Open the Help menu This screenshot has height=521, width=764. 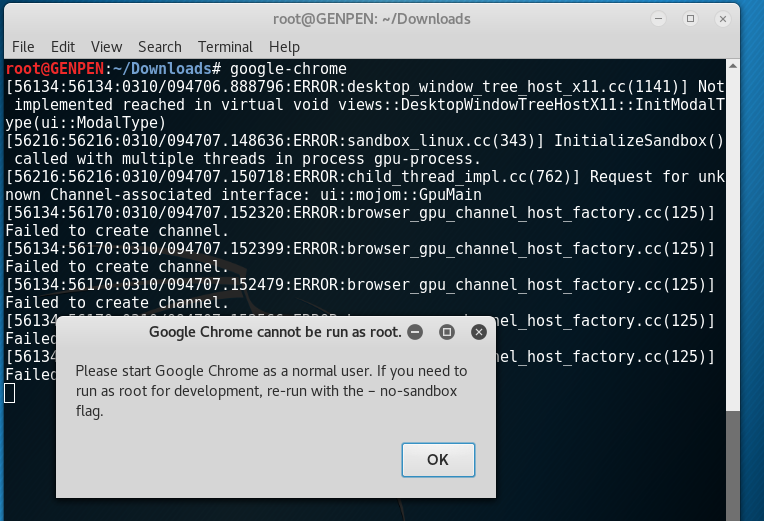point(284,47)
